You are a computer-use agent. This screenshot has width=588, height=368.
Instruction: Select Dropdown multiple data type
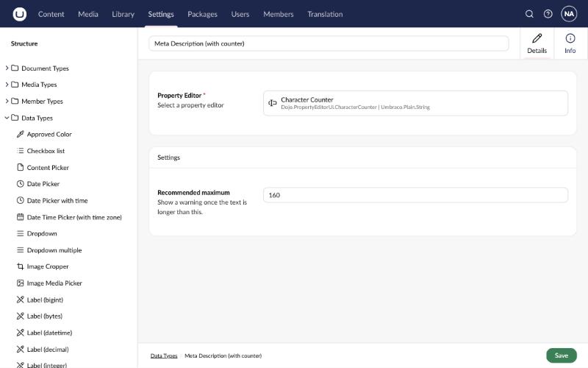pyautogui.click(x=54, y=250)
